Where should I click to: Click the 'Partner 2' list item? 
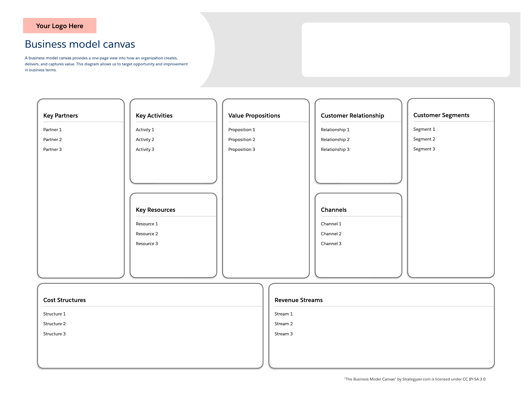[x=53, y=139]
